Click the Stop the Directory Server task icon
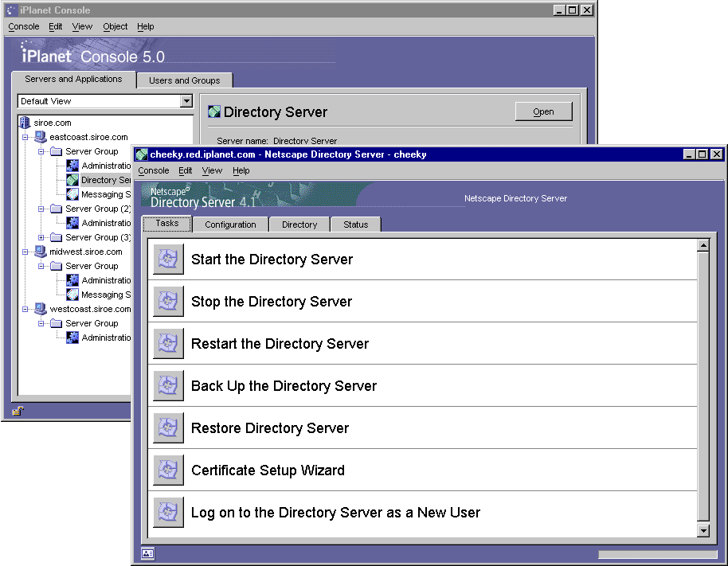The width and height of the screenshot is (728, 566). (169, 301)
